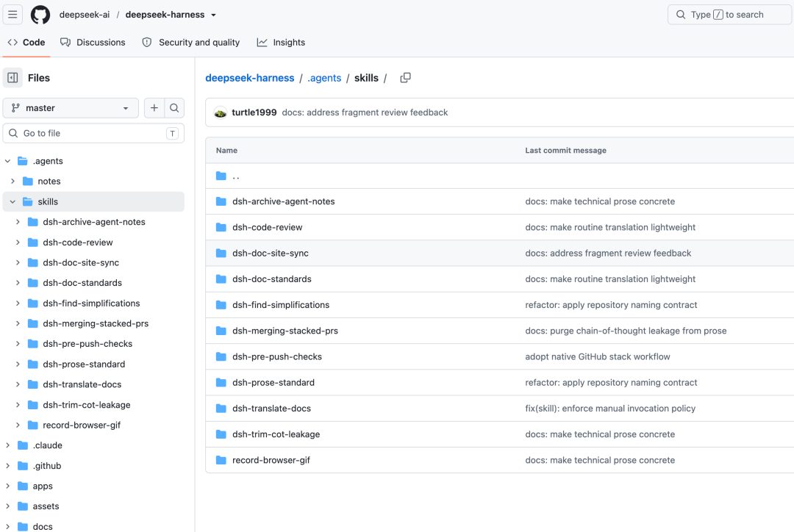Screen dimensions: 794x532
Task: Open commit 'adopt native GitHub stack workflow'
Action: (598, 356)
